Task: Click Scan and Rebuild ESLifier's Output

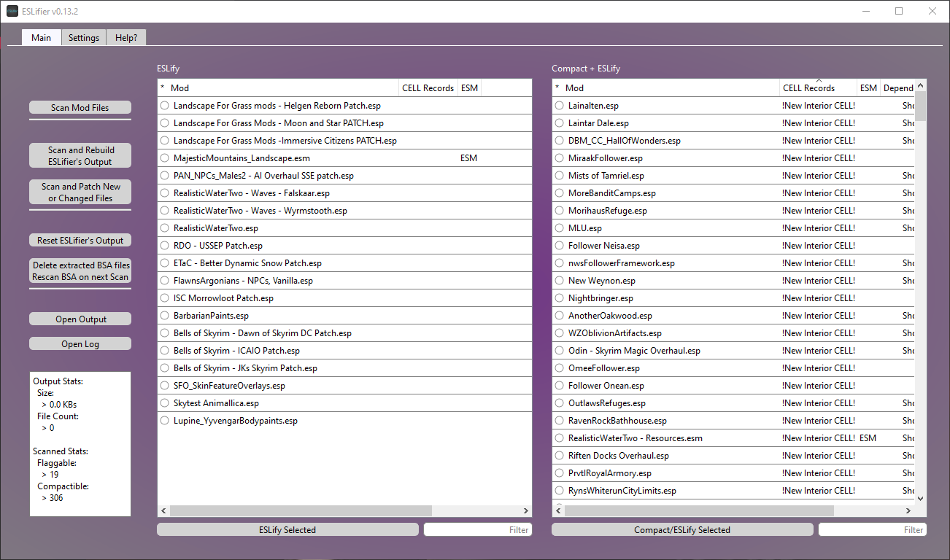Action: 80,155
